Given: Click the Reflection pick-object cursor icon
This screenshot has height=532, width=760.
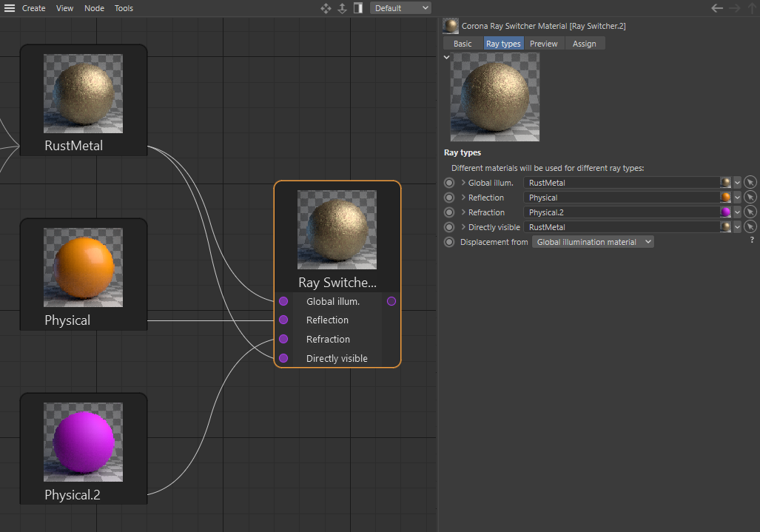Looking at the screenshot, I should (750, 198).
